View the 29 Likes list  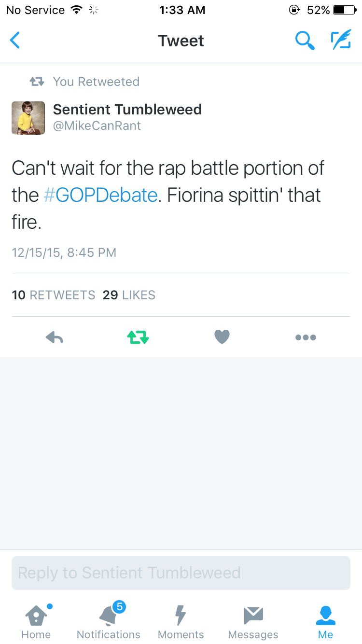[129, 295]
